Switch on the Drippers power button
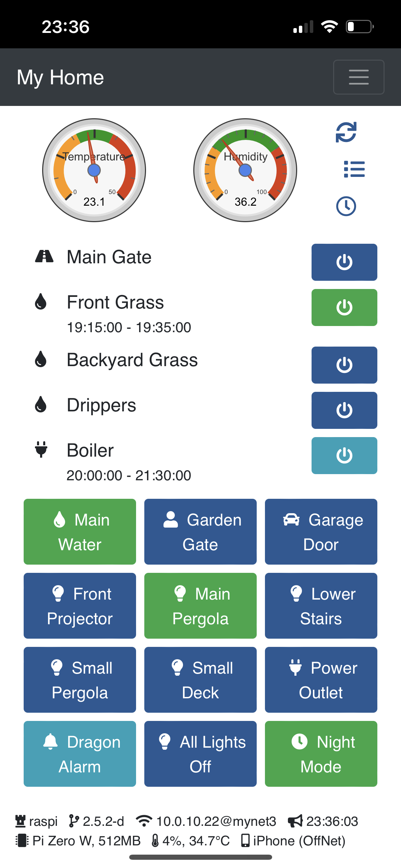Viewport: 401px width, 868px height. tap(344, 410)
